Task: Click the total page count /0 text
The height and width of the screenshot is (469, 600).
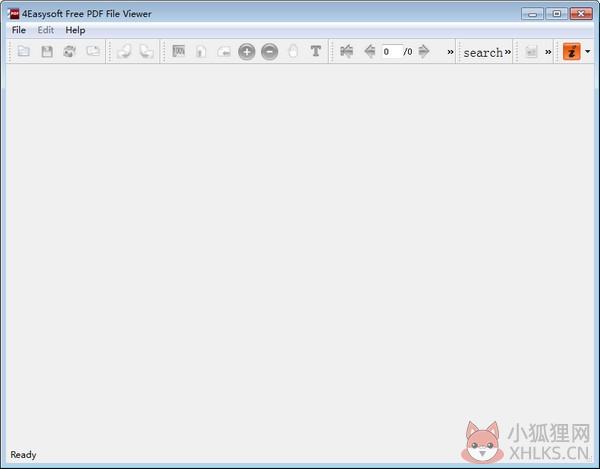Action: pos(408,52)
